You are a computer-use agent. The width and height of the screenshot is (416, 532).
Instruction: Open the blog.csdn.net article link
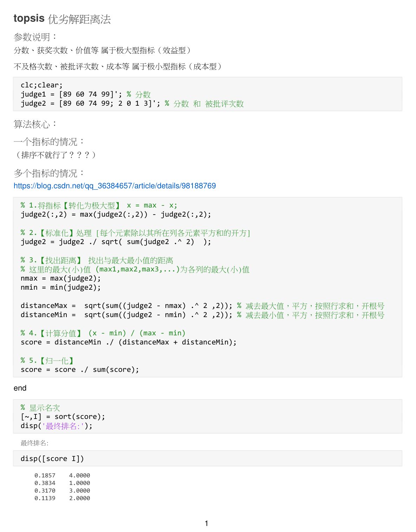(115, 186)
